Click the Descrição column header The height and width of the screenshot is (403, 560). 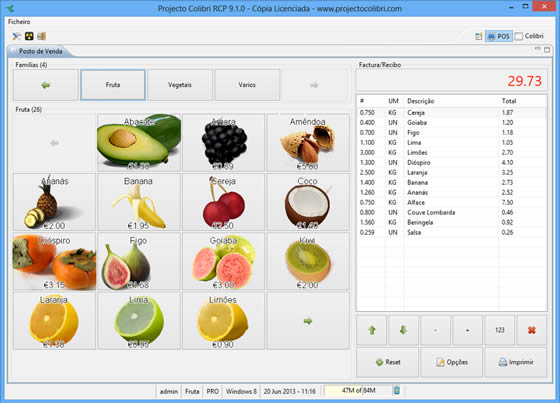pos(451,101)
